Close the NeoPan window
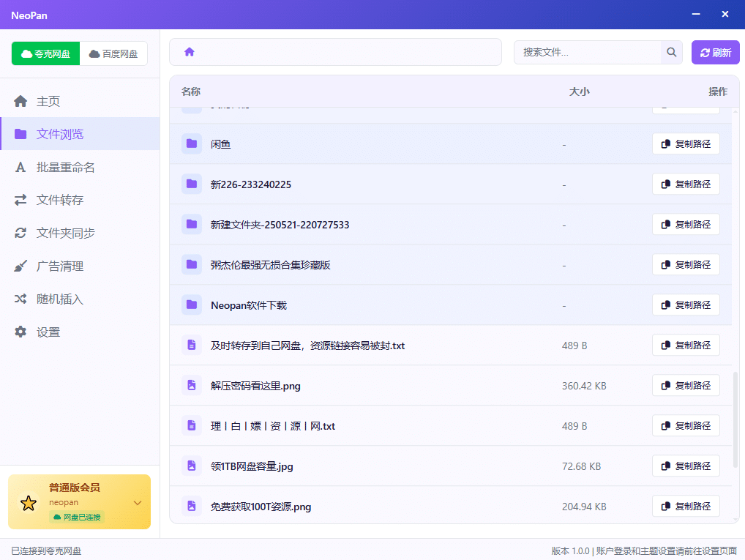The height and width of the screenshot is (560, 745). click(725, 14)
